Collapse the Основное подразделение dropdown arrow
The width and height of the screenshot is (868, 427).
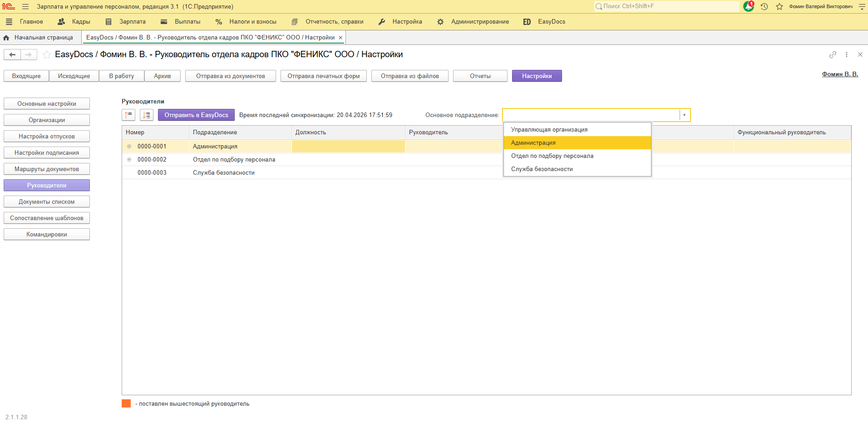pos(685,115)
